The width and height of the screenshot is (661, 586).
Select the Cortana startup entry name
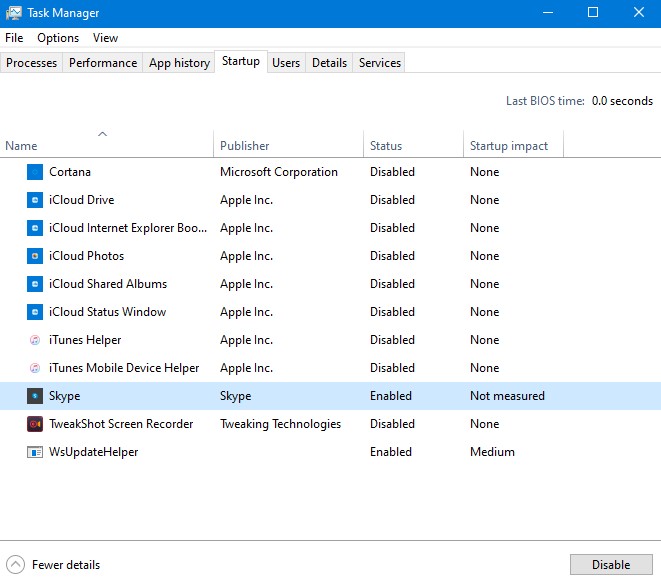(70, 172)
